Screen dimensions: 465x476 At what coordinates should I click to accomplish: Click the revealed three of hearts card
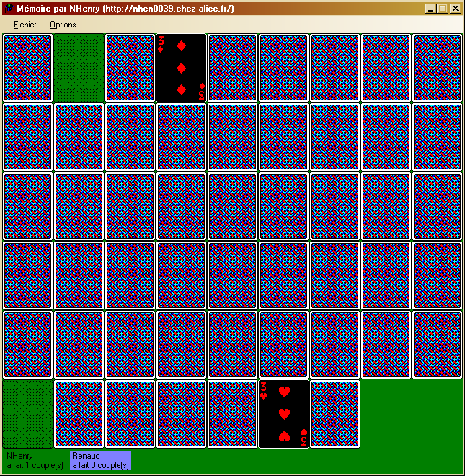(x=284, y=414)
